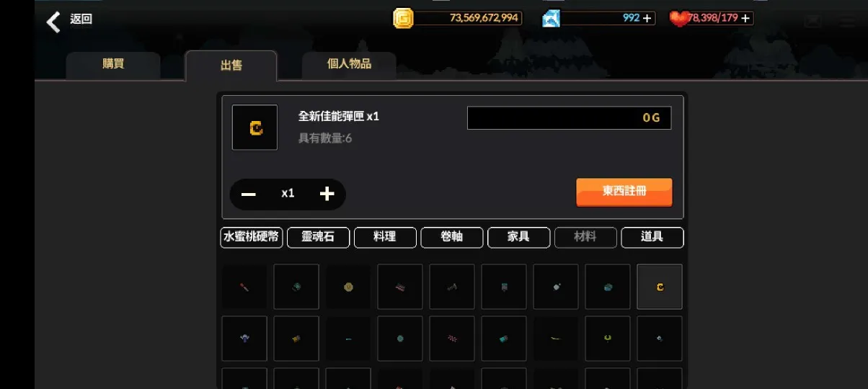The height and width of the screenshot is (389, 868).
Task: Select the gold coin item in inventory grid
Action: pyautogui.click(x=348, y=287)
